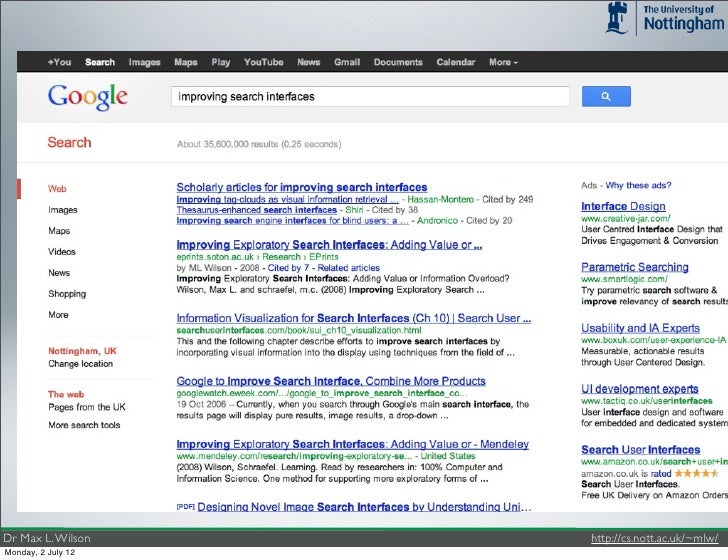
Task: Open News in the top black bar
Action: [309, 62]
